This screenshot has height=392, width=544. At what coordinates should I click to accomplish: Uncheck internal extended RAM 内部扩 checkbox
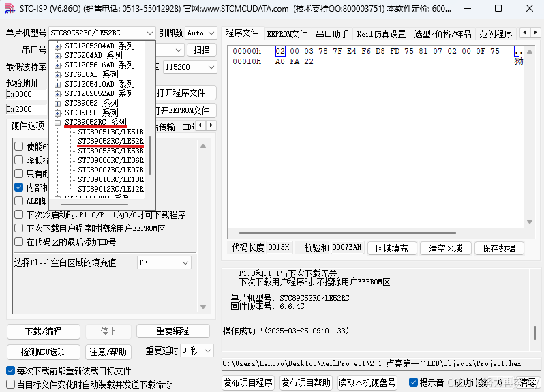[x=18, y=187]
